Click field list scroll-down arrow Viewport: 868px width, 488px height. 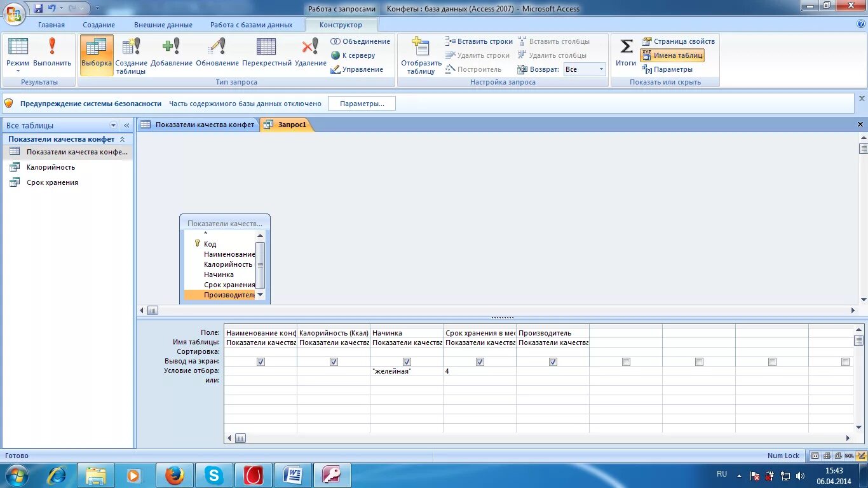tap(260, 294)
